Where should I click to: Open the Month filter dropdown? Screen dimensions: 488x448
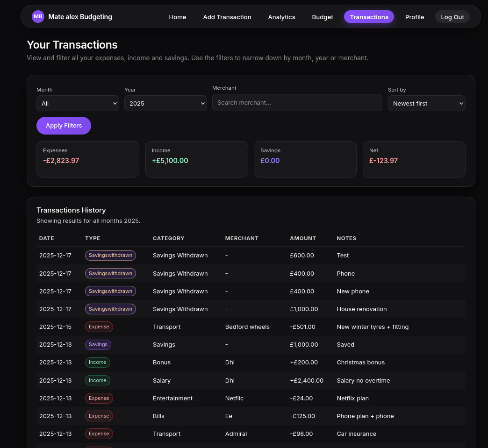[78, 103]
